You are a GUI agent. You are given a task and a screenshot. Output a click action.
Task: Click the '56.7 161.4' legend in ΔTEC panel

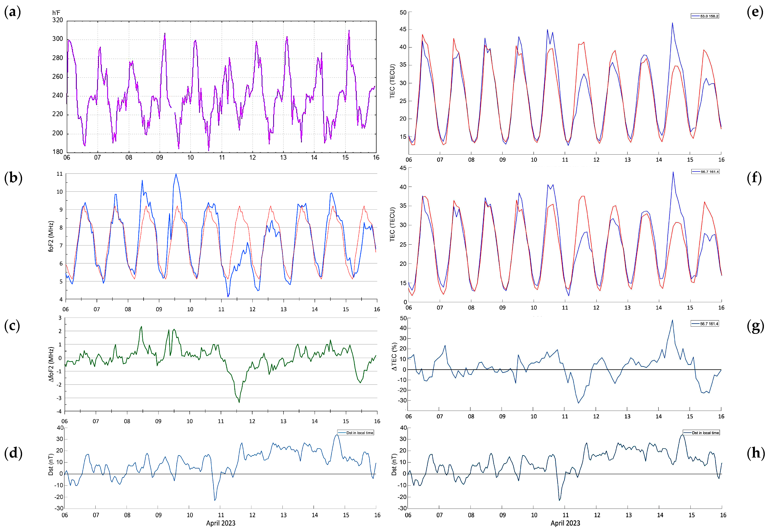(x=705, y=324)
